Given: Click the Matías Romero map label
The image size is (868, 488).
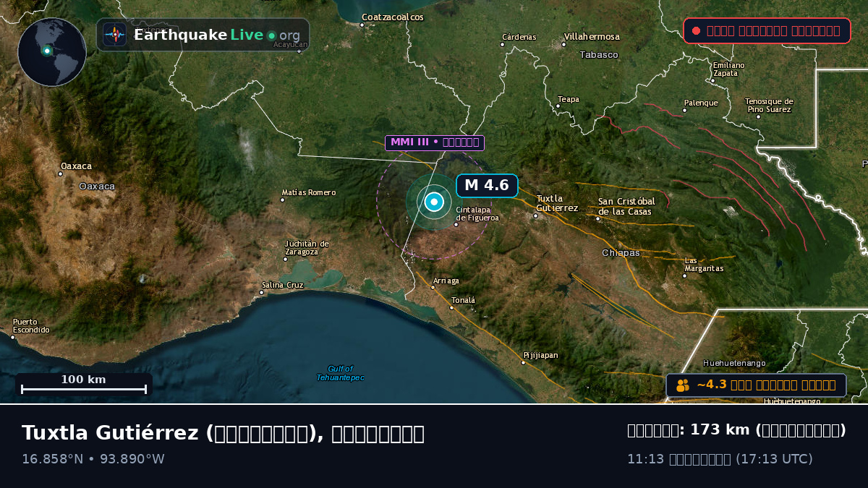Looking at the screenshot, I should (x=309, y=192).
